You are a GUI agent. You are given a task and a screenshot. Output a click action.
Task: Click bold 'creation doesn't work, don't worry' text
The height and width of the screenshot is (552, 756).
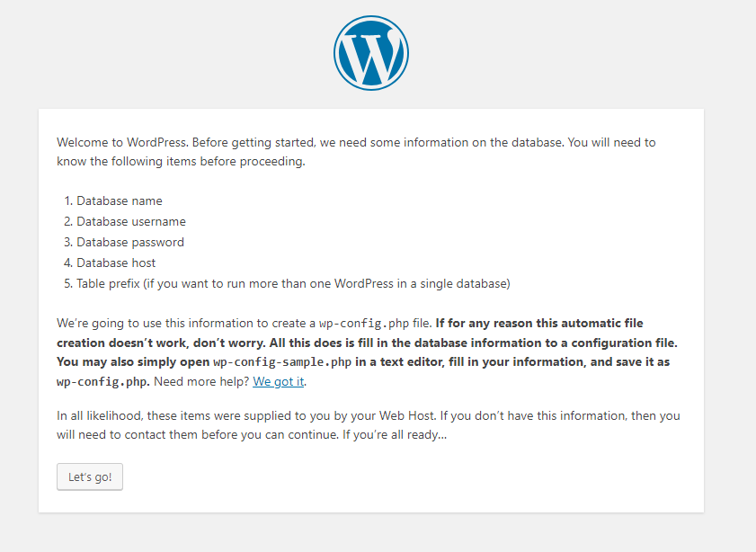coord(161,343)
